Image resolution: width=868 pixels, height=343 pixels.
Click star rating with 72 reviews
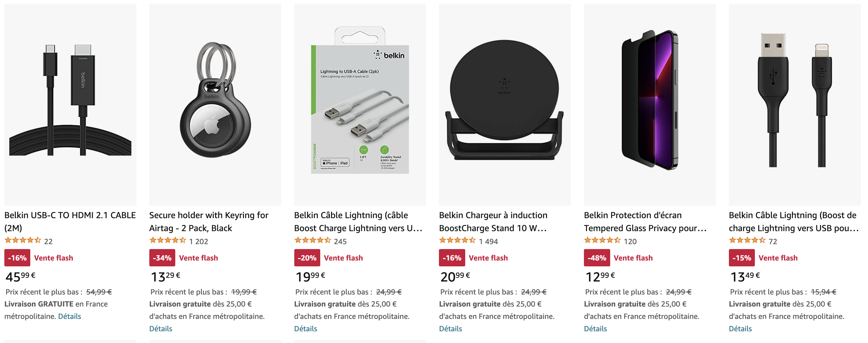(747, 241)
